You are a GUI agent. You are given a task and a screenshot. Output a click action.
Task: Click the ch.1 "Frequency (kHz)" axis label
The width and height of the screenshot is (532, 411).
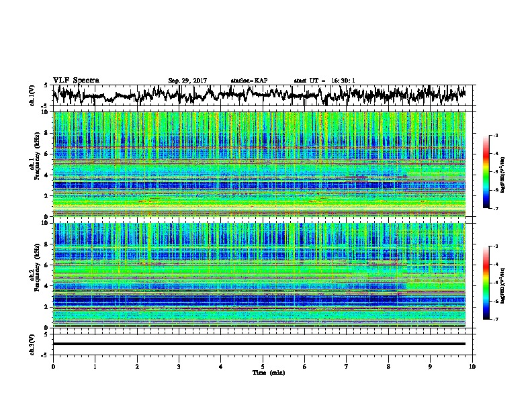tap(37, 156)
